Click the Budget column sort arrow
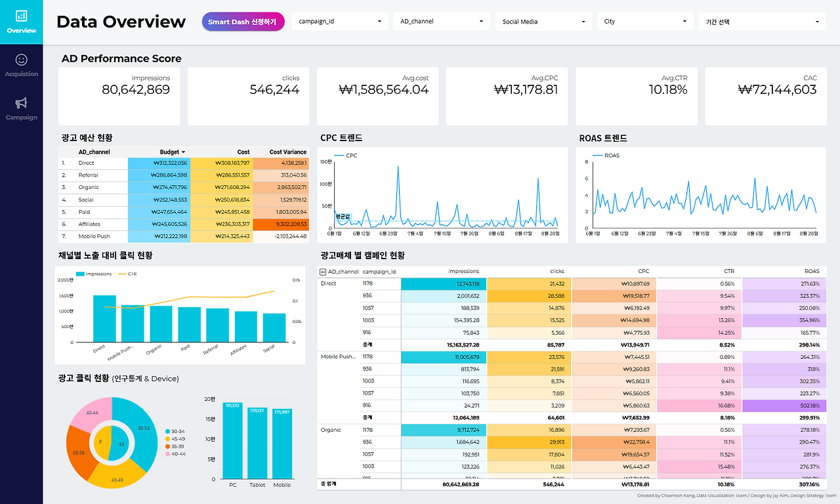 pyautogui.click(x=183, y=152)
